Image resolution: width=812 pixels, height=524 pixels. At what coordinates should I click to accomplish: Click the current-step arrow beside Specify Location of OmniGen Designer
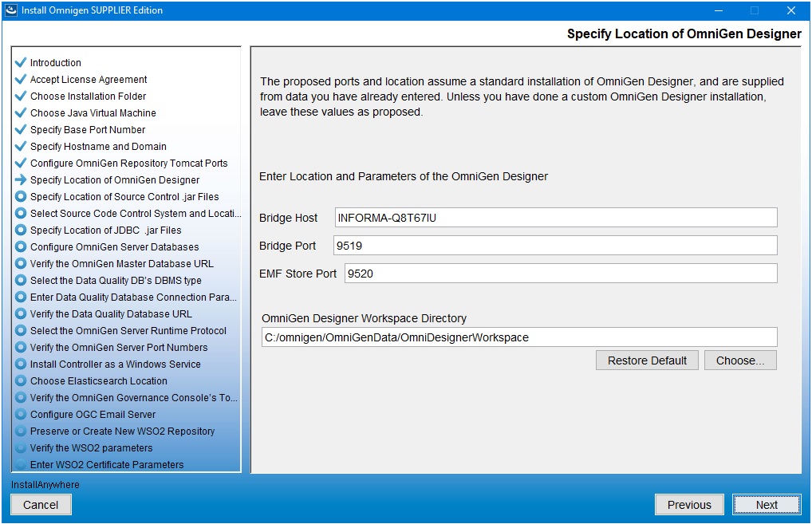tap(21, 179)
